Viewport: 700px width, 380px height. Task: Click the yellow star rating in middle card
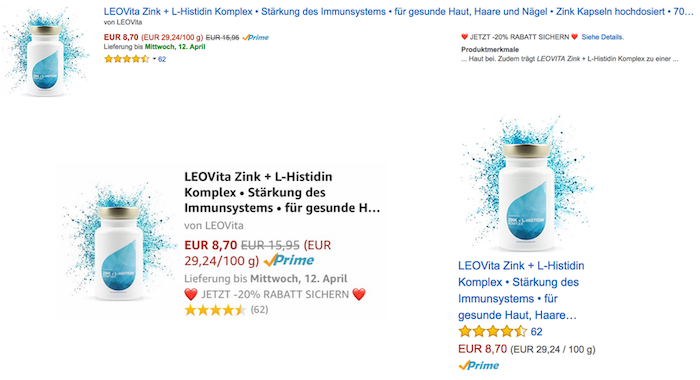[215, 310]
